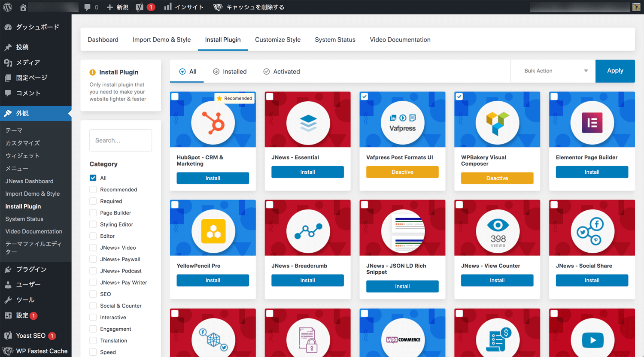644x357 pixels.
Task: Check the Social & Counter category filter
Action: 93,306
